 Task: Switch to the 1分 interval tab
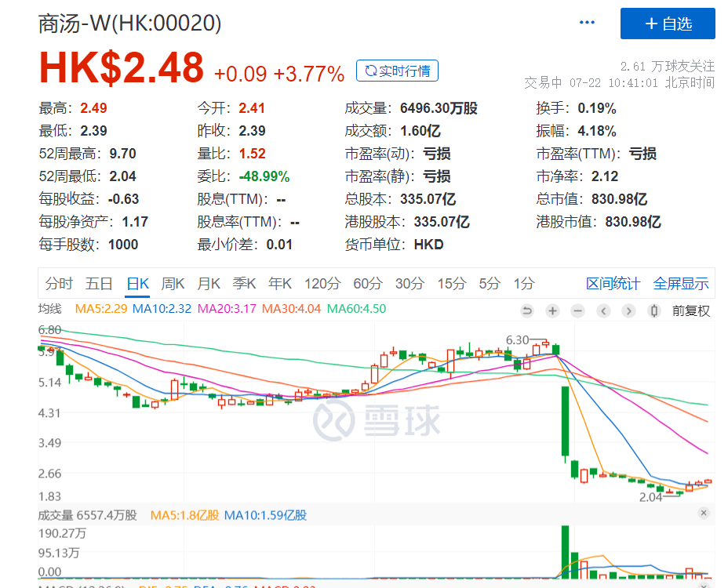(x=524, y=283)
